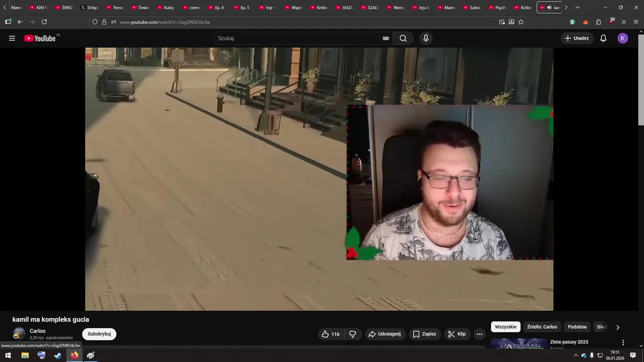Viewport: 644px width, 362px height.
Task: Switch to the JASZC tab
Action: tap(346, 8)
